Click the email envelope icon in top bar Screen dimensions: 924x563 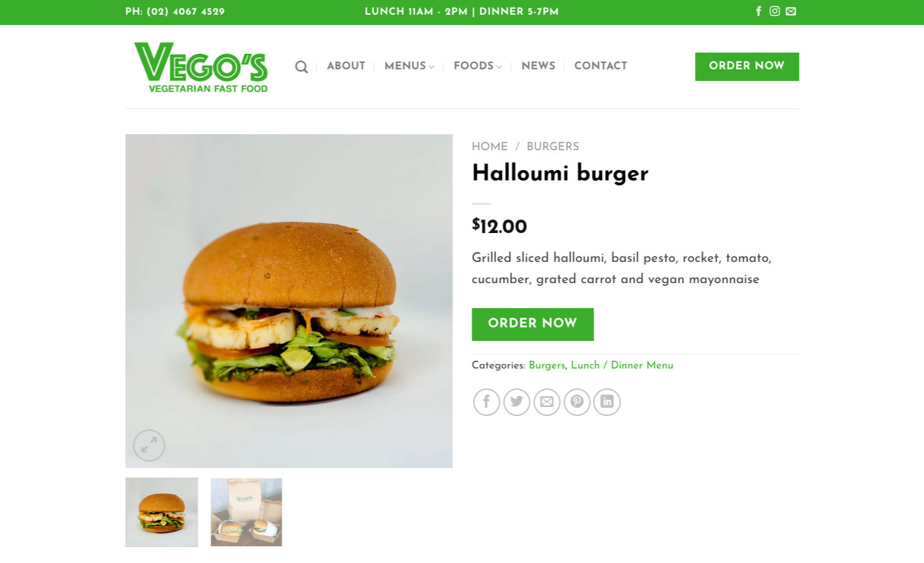(791, 11)
